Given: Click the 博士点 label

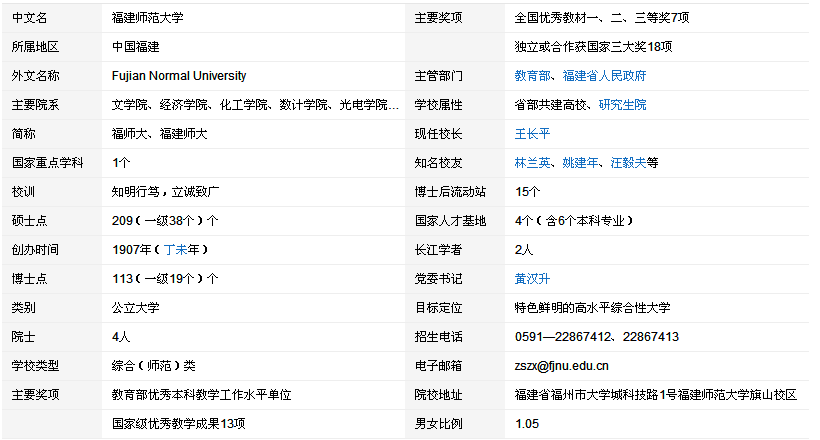Looking at the screenshot, I should pyautogui.click(x=30, y=279).
